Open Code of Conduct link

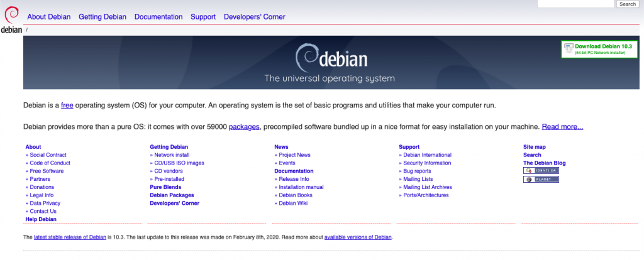(x=50, y=163)
